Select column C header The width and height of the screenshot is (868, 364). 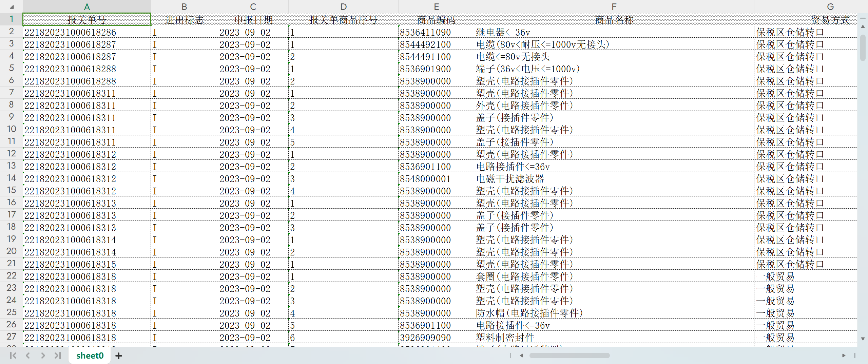coord(253,7)
